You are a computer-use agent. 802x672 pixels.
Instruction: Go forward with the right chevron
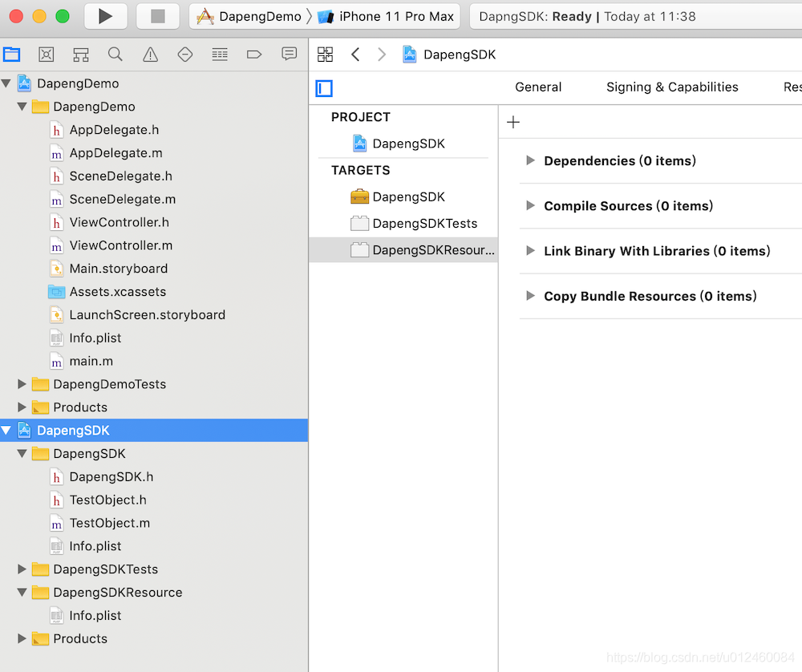(382, 55)
